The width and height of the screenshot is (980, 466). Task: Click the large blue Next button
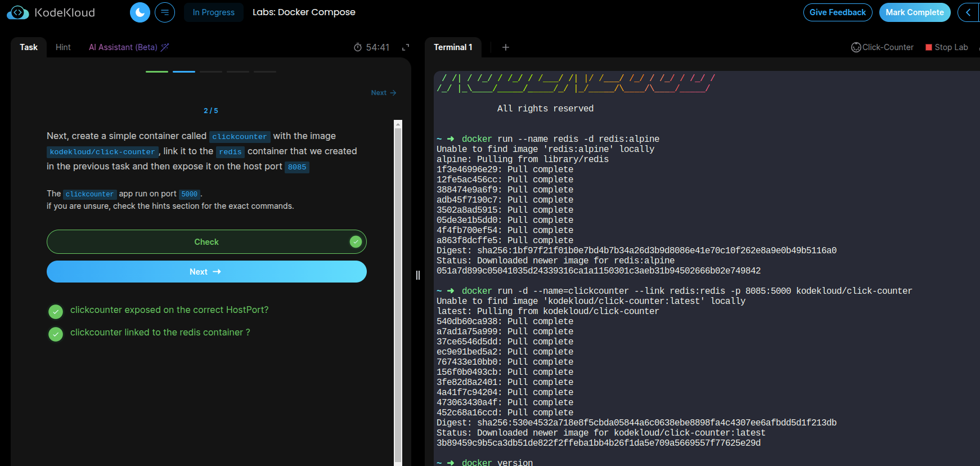coord(206,272)
